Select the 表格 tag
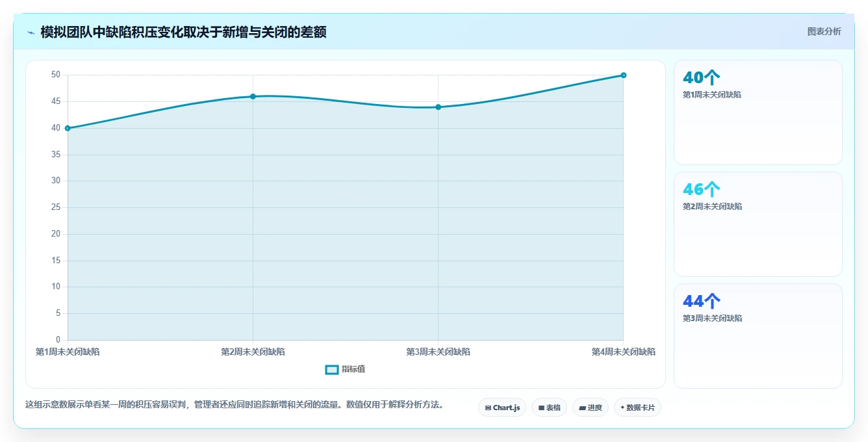This screenshot has height=442, width=868. [x=549, y=408]
